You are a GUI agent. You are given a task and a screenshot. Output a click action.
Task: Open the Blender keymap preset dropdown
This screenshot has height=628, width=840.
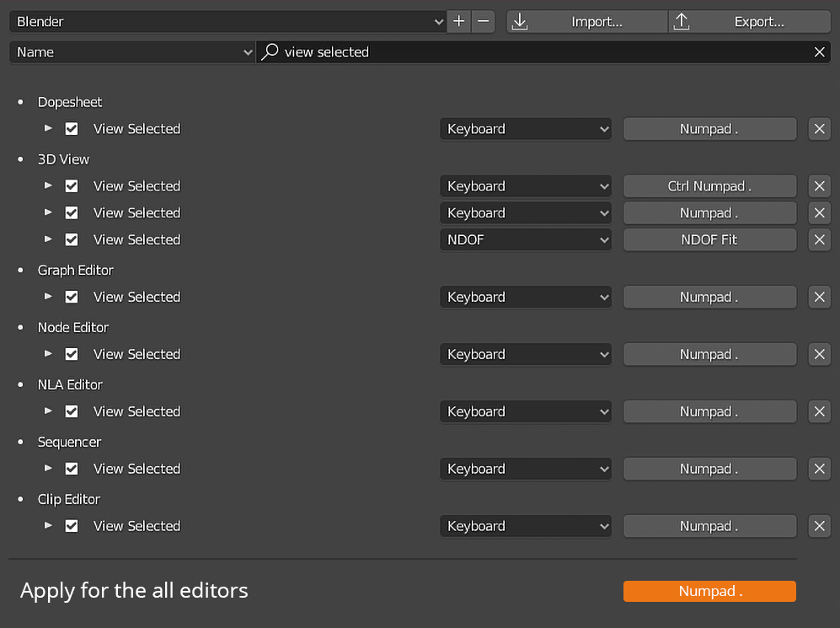coord(228,21)
